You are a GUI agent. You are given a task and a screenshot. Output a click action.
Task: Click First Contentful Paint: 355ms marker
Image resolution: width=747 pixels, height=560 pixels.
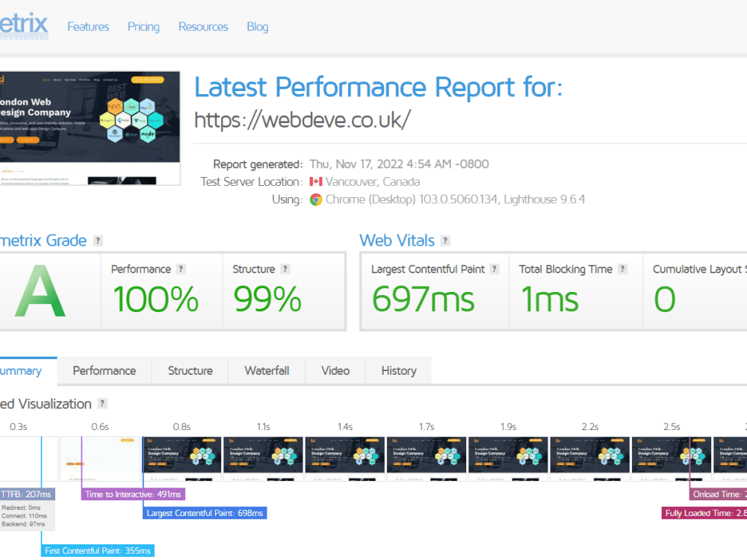(98, 550)
